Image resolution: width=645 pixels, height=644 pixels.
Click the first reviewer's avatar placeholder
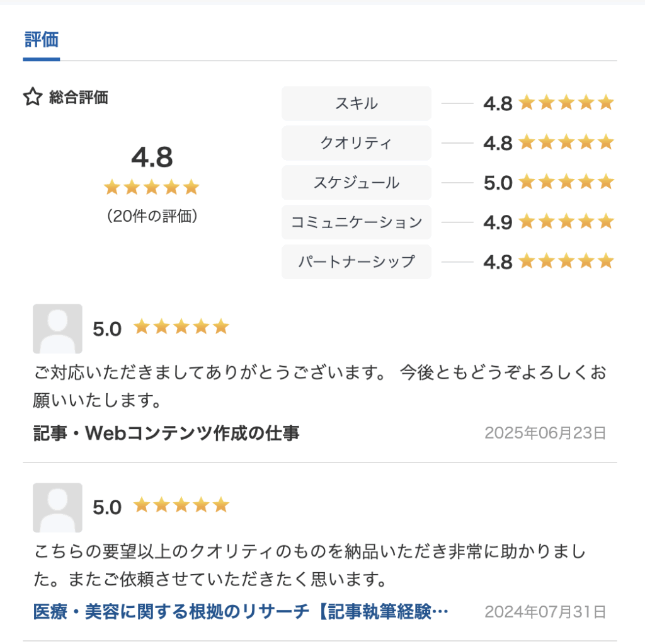click(57, 329)
